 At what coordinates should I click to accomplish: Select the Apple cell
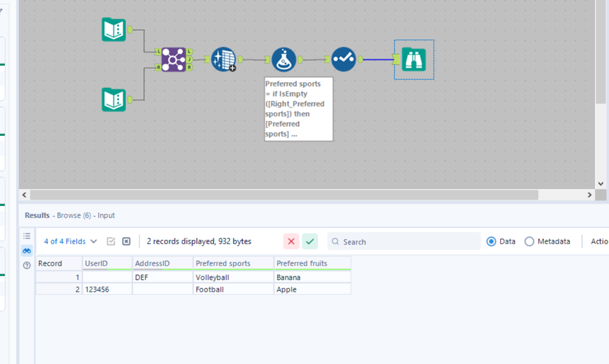(313, 290)
